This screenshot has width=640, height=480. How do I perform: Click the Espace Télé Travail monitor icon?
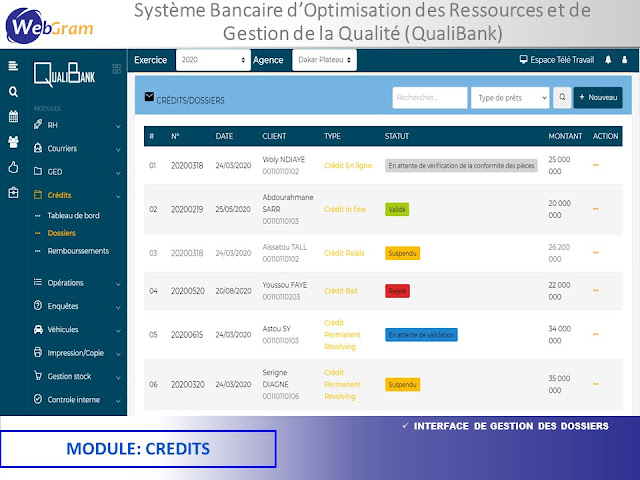(x=523, y=60)
